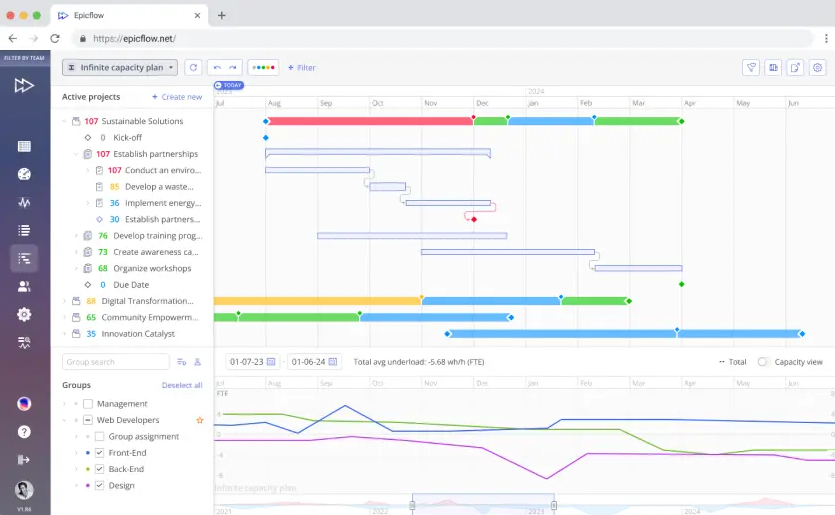This screenshot has height=515, width=835.
Task: Click the funnel filter icon at top right
Action: [751, 67]
